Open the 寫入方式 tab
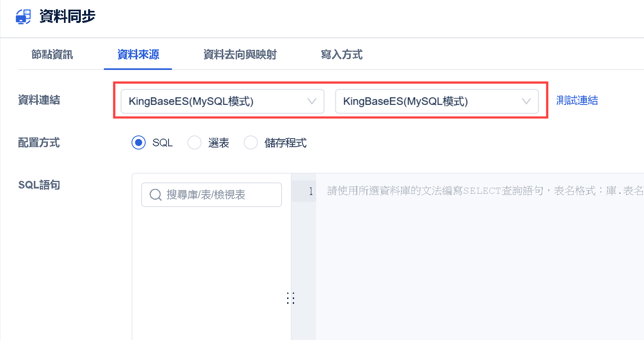Screen dimensions: 644x340 tap(342, 55)
